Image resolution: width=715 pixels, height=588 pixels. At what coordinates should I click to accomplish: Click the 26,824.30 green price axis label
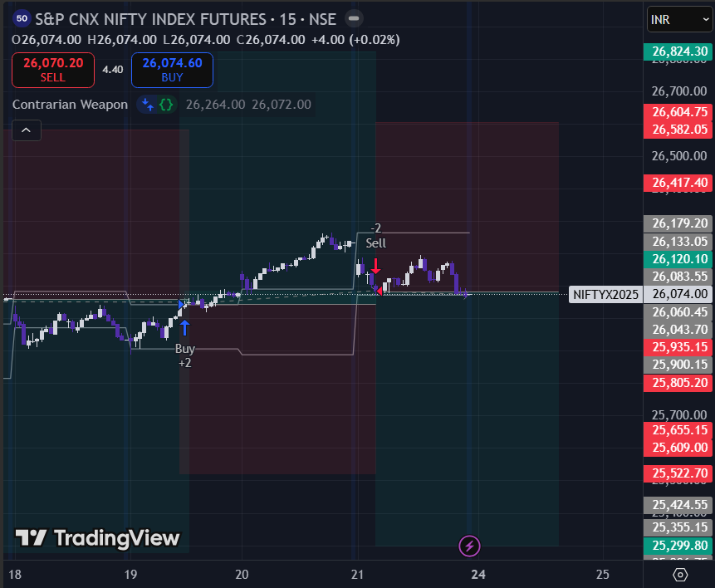click(679, 52)
